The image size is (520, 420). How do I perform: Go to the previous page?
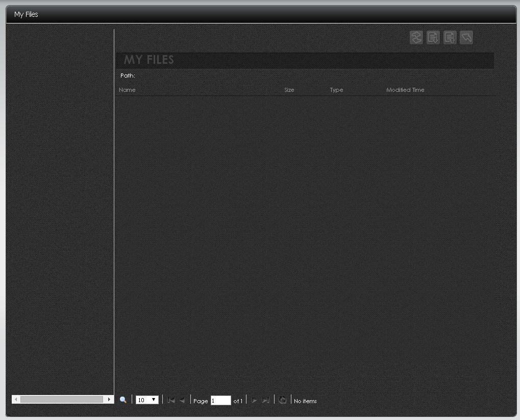[182, 400]
